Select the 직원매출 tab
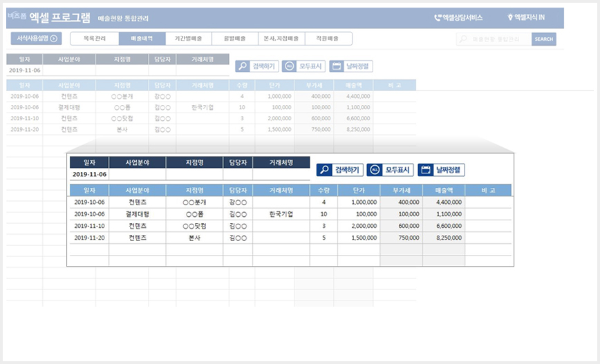This screenshot has width=600, height=364. click(x=328, y=39)
